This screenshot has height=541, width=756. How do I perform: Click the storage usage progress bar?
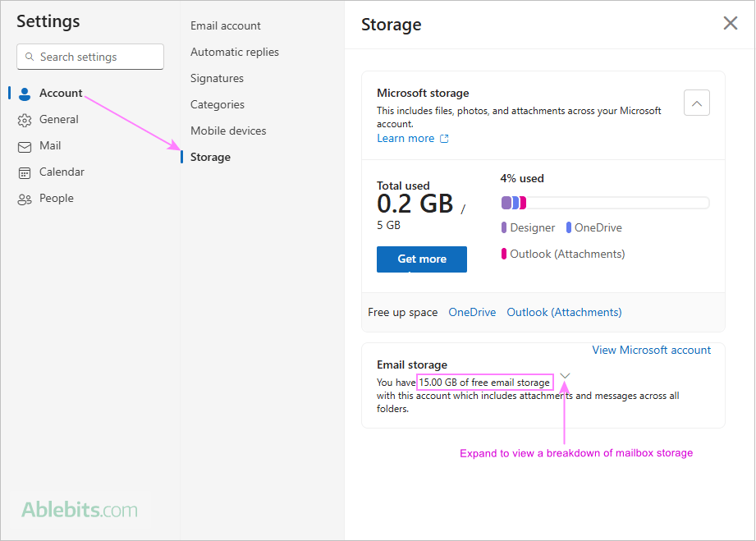click(x=605, y=203)
